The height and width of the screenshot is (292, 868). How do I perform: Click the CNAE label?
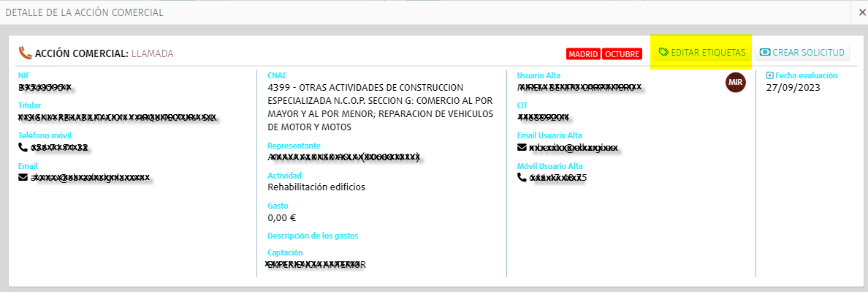[x=278, y=75]
